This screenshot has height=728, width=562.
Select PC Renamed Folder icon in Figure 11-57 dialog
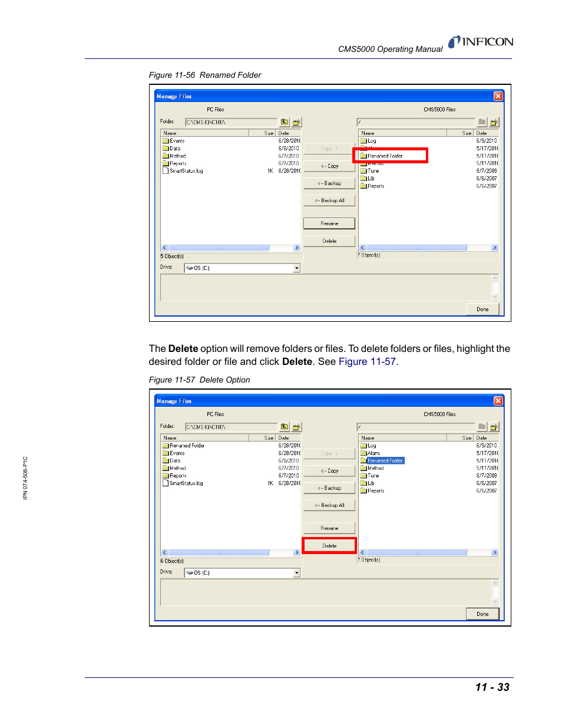[x=166, y=446]
